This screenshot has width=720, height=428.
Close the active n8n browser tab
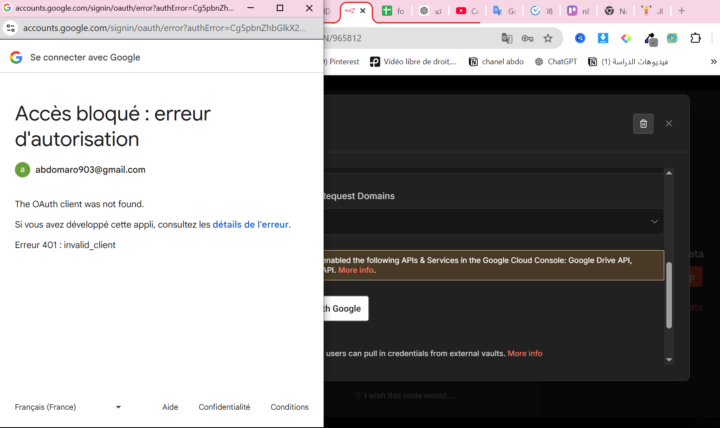pos(363,11)
